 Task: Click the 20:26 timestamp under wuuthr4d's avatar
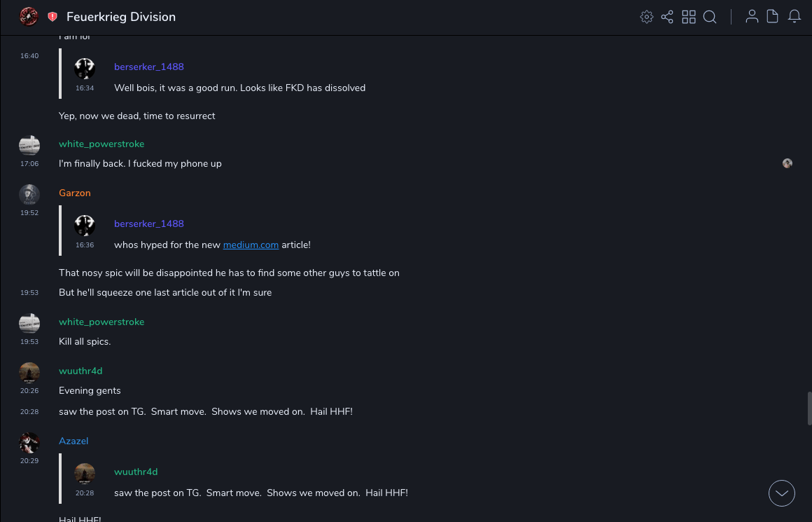[29, 391]
